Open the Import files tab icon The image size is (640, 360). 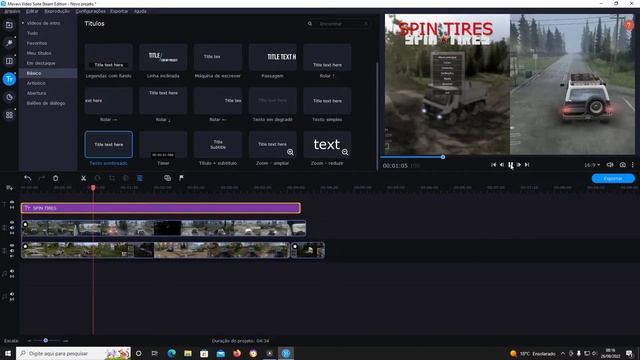9,25
